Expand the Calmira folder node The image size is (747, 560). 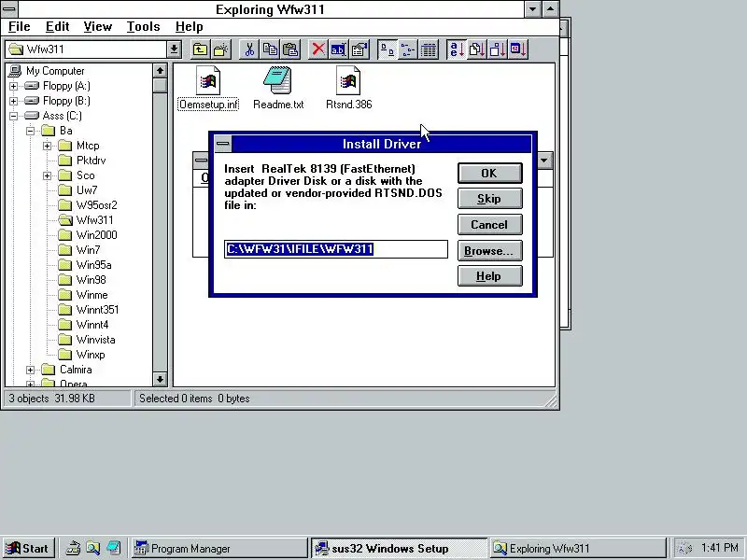pyautogui.click(x=30, y=370)
